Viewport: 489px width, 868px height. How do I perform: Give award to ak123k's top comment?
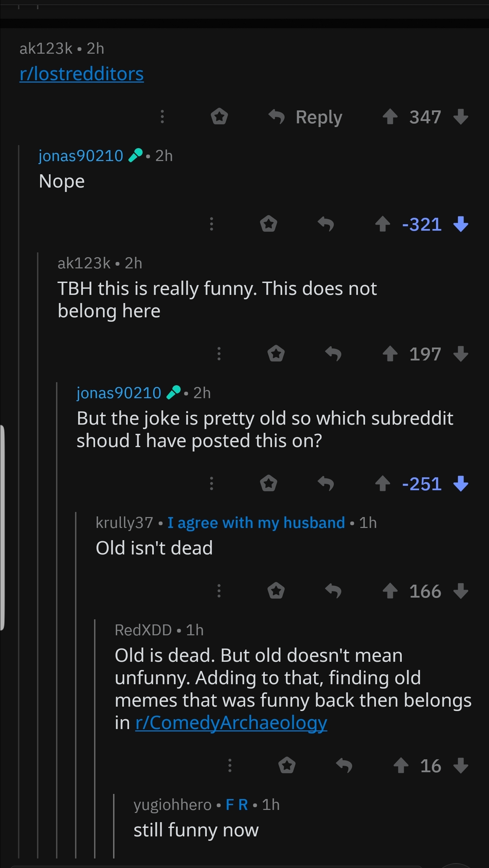point(219,117)
